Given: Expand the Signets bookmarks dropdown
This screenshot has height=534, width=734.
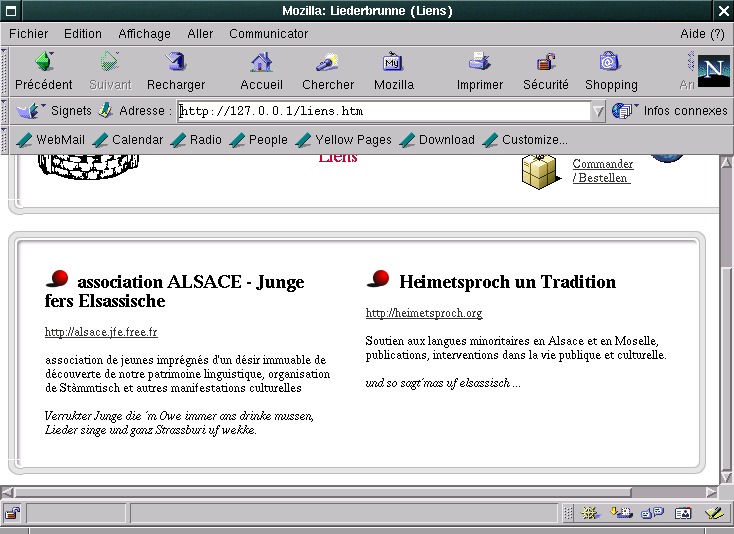Looking at the screenshot, I should point(28,111).
